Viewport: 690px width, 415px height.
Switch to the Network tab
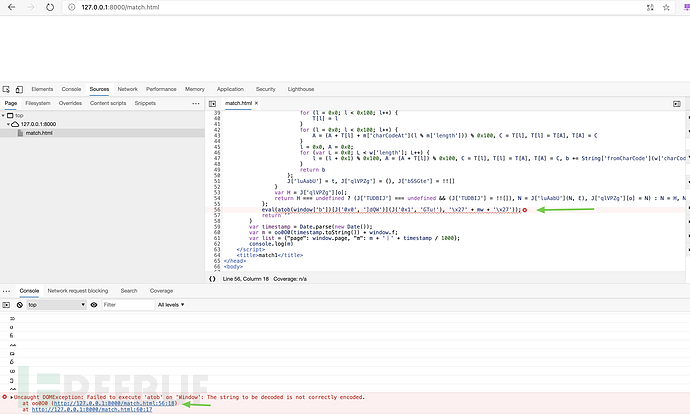click(127, 89)
